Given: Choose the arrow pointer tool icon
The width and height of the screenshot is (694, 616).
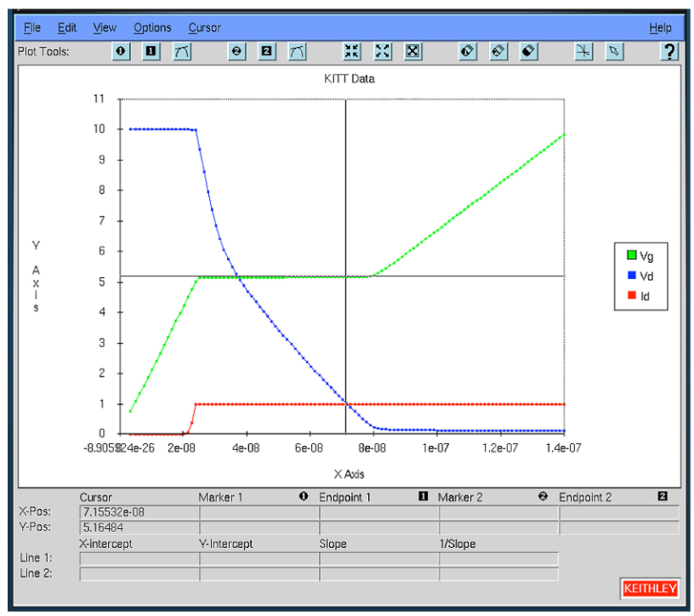Looking at the screenshot, I should pyautogui.click(x=613, y=52).
